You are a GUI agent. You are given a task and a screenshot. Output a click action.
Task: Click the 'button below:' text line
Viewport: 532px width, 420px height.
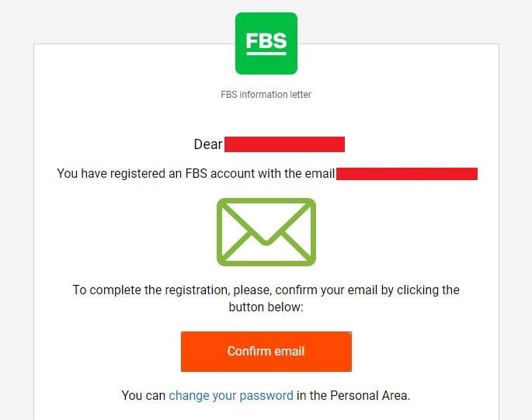tap(266, 307)
